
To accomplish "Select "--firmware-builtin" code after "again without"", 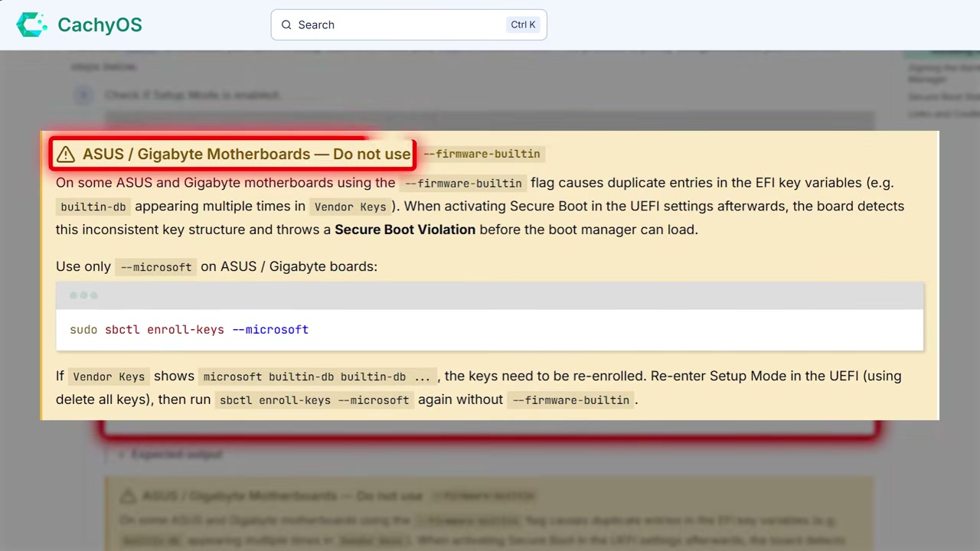I will [571, 400].
